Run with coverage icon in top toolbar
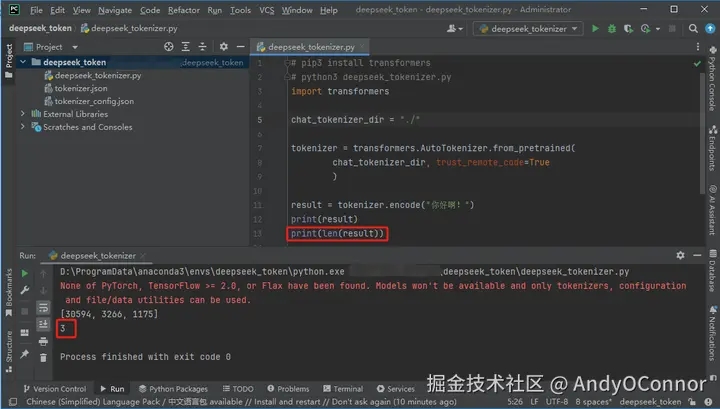 [x=628, y=28]
